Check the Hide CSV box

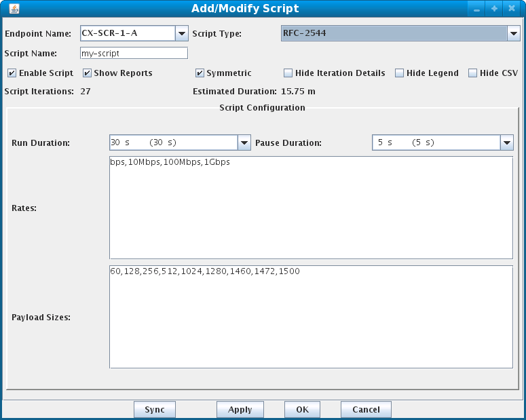pos(472,73)
